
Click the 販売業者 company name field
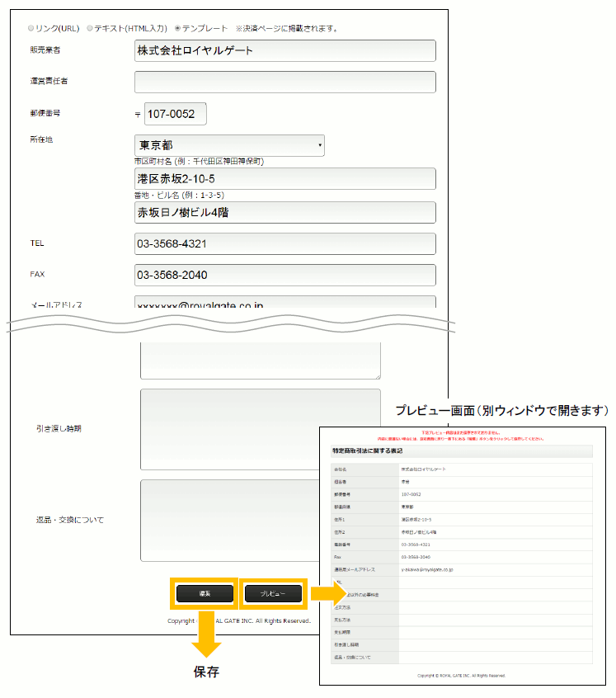(284, 50)
